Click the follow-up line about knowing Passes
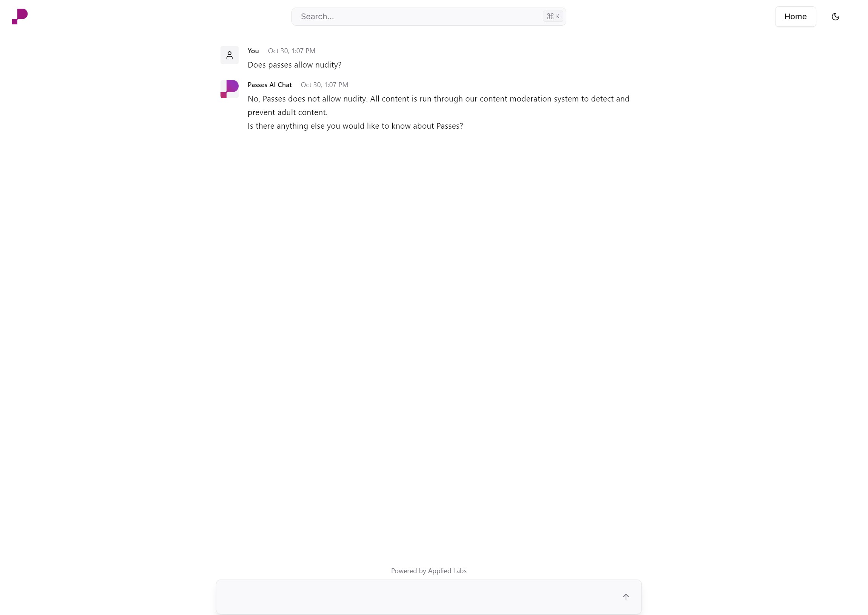Viewport: 868px width, 615px height. tap(355, 126)
